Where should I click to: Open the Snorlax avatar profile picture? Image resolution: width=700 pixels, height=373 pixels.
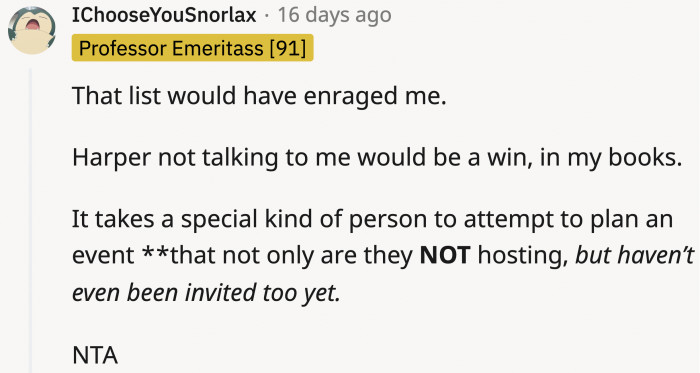32,31
